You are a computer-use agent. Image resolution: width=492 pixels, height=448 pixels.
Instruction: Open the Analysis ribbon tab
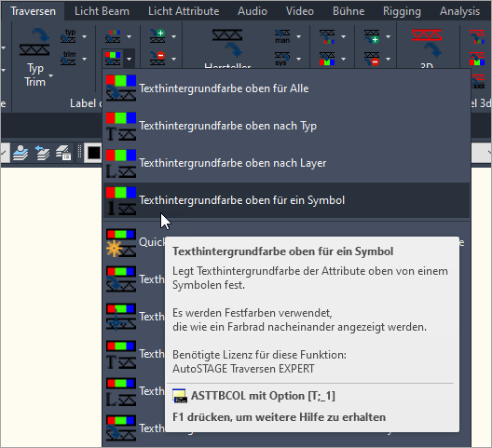[459, 11]
